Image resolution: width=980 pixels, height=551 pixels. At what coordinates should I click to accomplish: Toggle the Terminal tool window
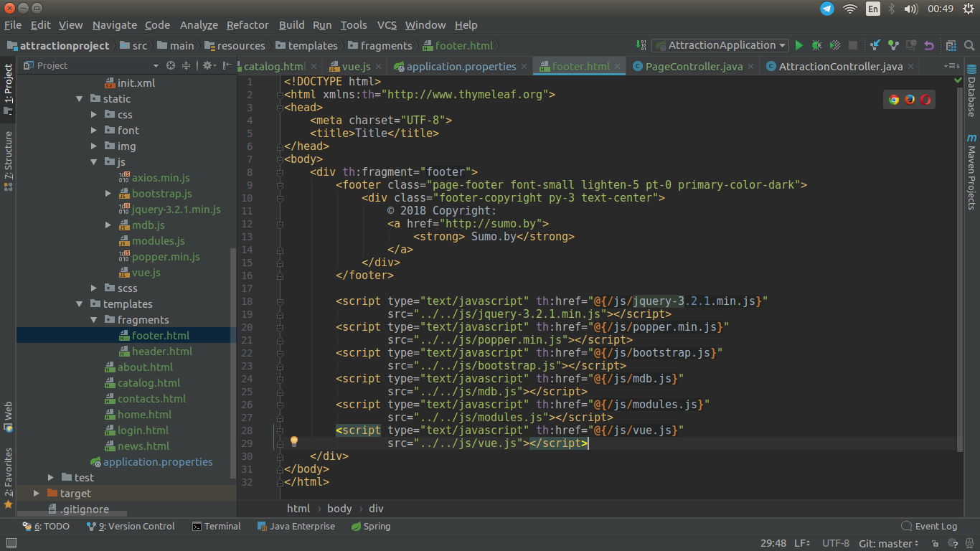[x=217, y=526]
